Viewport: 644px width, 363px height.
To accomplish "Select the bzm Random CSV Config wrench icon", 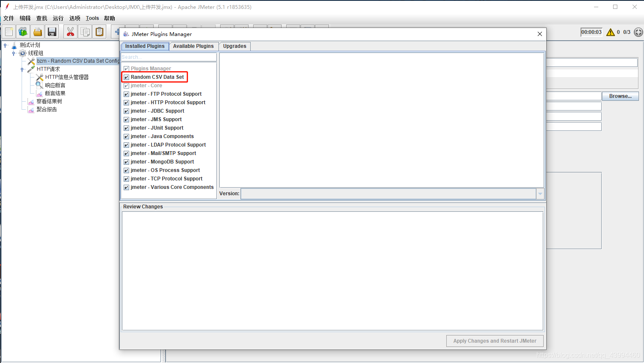I will 31,61.
